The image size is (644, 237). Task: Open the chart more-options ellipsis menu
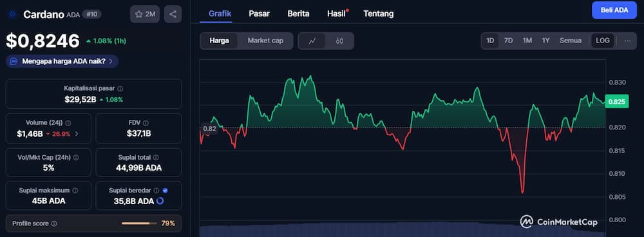pos(627,41)
